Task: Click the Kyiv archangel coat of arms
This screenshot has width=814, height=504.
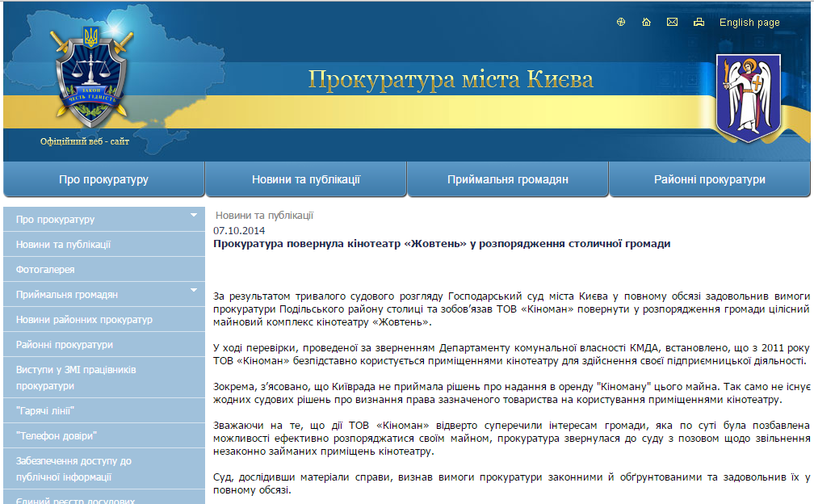Action: [748, 98]
